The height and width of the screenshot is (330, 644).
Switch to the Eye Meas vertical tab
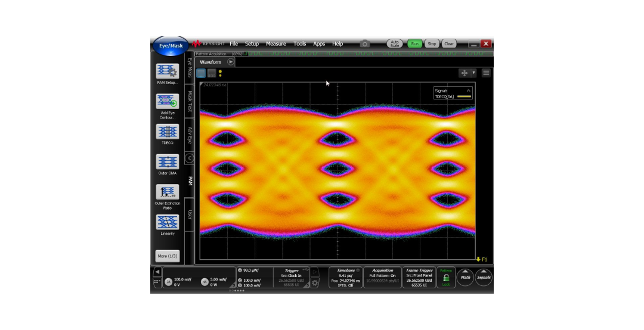click(x=190, y=67)
